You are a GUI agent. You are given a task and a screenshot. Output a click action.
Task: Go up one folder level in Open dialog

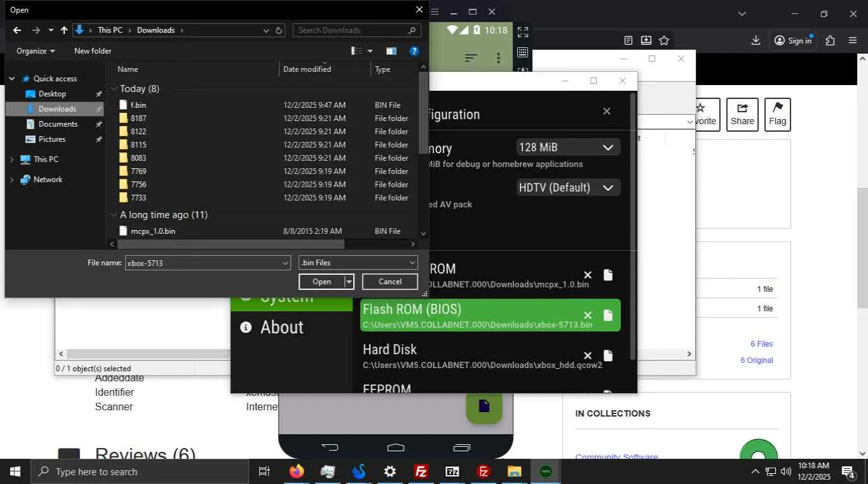[64, 30]
